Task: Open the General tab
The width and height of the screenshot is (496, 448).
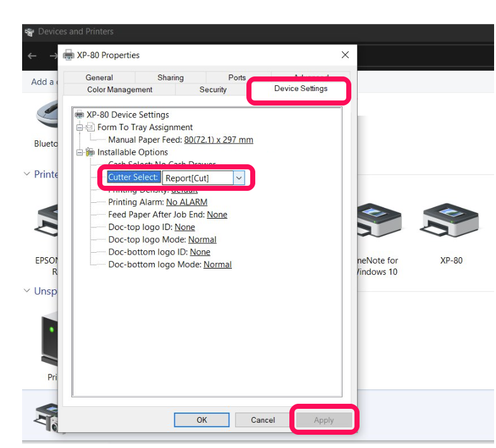Action: (99, 78)
